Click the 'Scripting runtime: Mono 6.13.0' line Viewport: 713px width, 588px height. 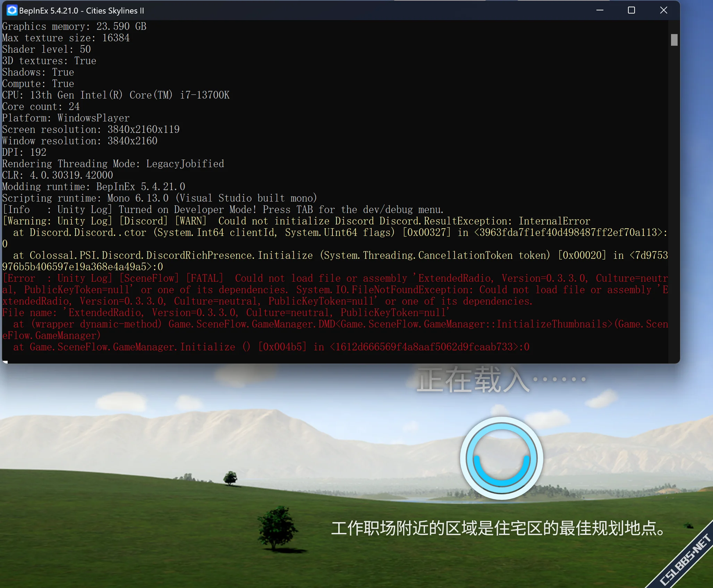(x=160, y=198)
